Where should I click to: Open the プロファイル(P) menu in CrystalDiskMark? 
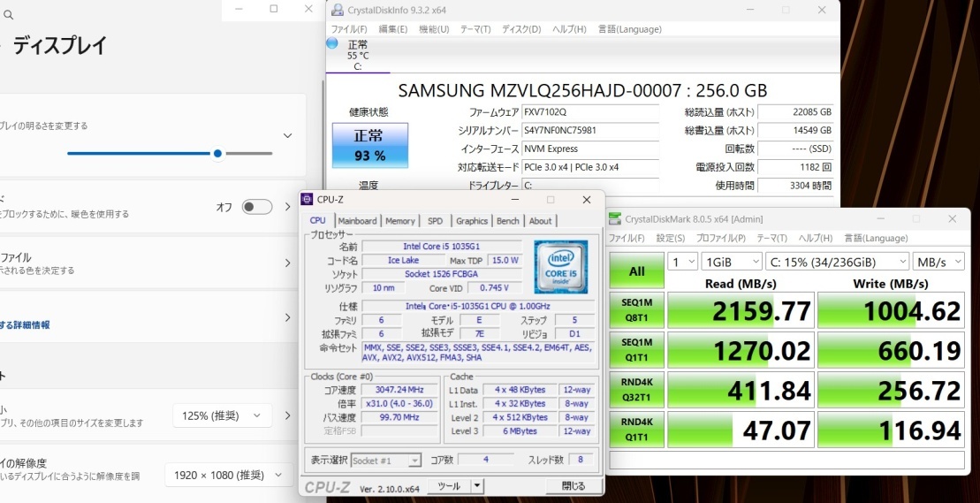click(719, 239)
